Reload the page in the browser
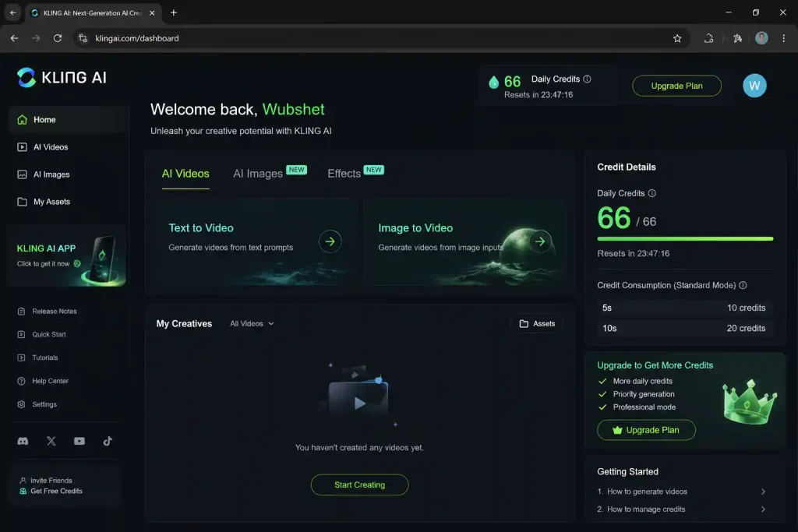 58,38
